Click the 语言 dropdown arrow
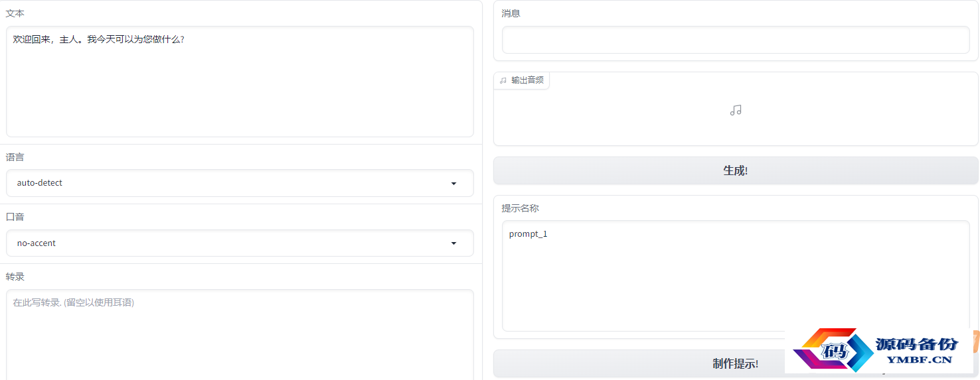980x380 pixels. tap(453, 184)
